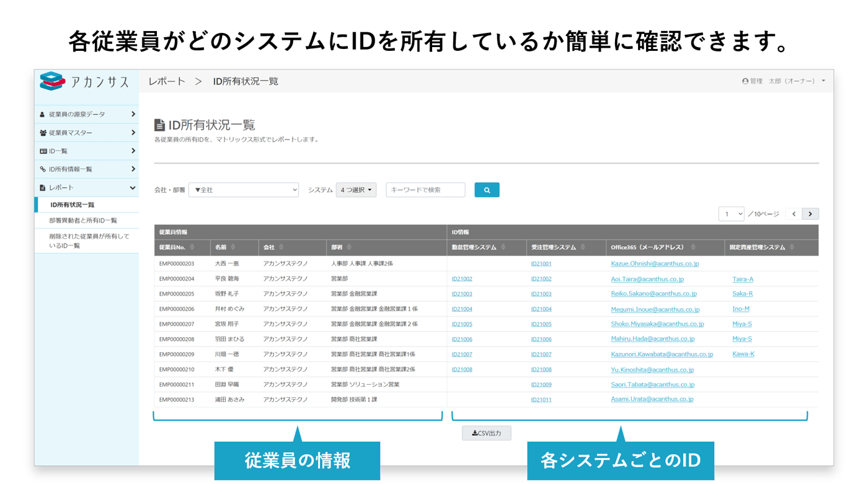Sort by 会社 column arrows

coord(281,247)
